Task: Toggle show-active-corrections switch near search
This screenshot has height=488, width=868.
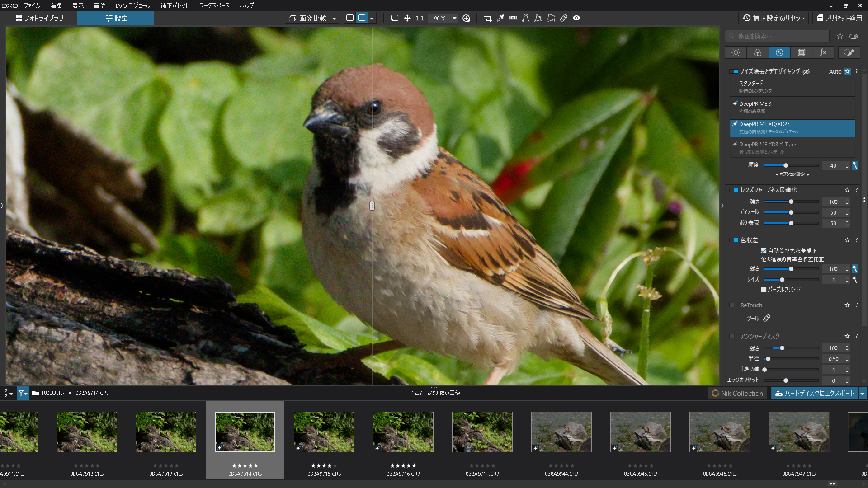Action: (854, 36)
